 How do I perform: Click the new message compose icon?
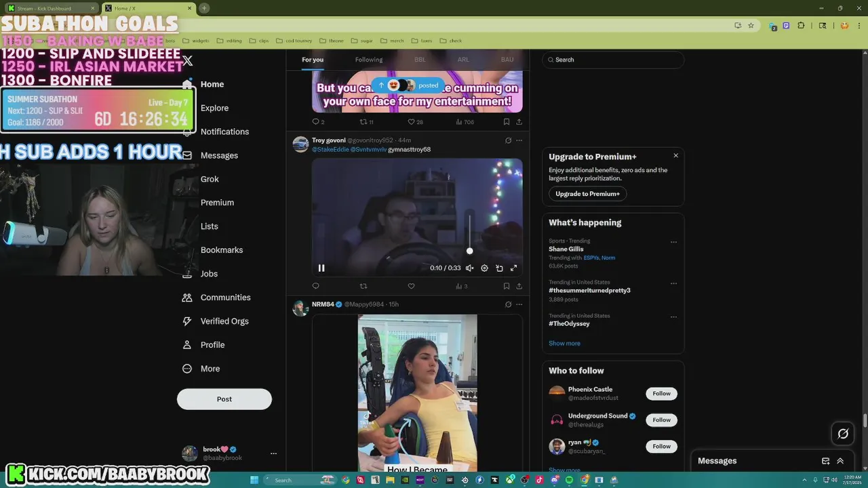pyautogui.click(x=825, y=461)
